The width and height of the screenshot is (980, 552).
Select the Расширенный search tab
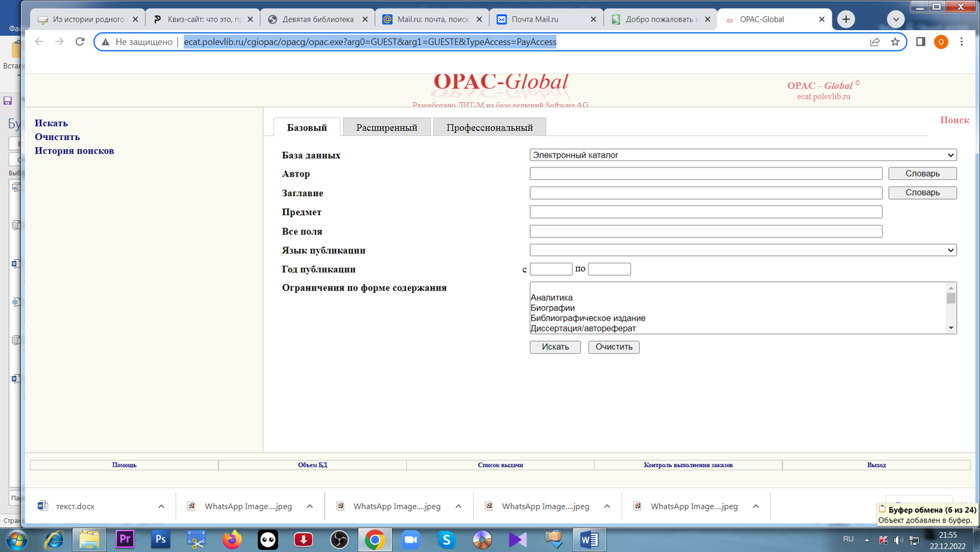386,127
